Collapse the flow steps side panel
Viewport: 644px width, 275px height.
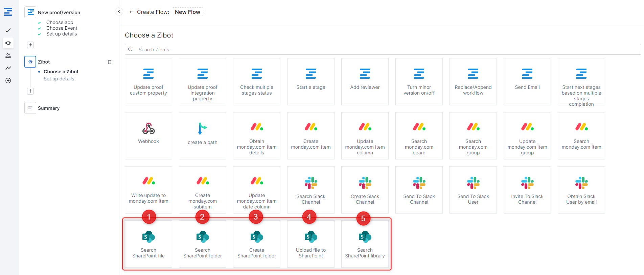(x=119, y=11)
